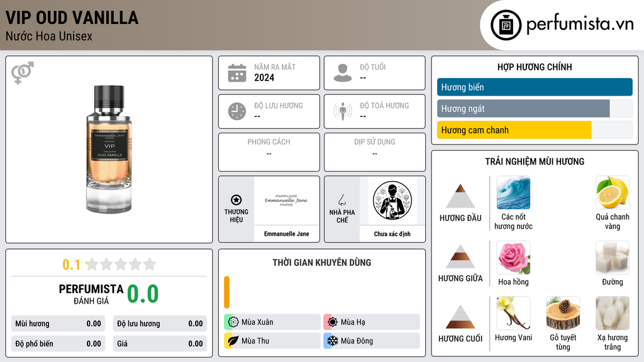Viewport: 644px width, 362px height.
Task: Click the five-star rating row
Action: click(x=121, y=265)
